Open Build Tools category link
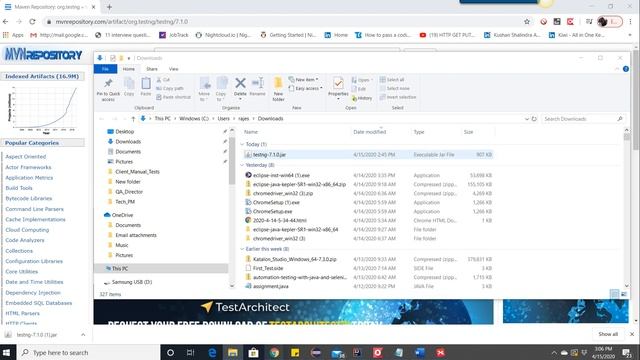640x360 pixels. (19, 188)
